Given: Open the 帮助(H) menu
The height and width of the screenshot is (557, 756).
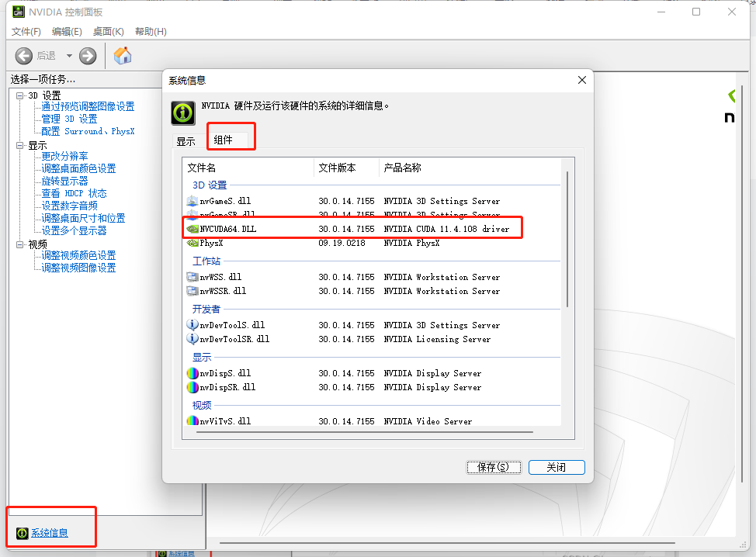Looking at the screenshot, I should [x=151, y=31].
